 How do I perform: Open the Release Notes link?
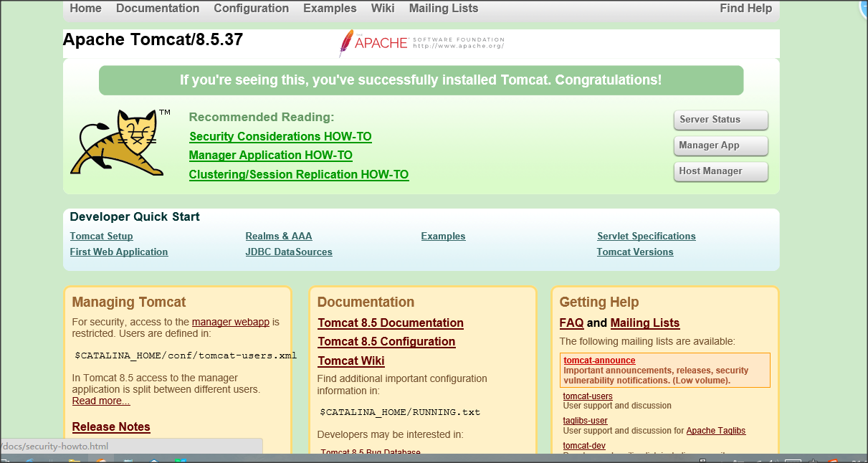point(111,427)
